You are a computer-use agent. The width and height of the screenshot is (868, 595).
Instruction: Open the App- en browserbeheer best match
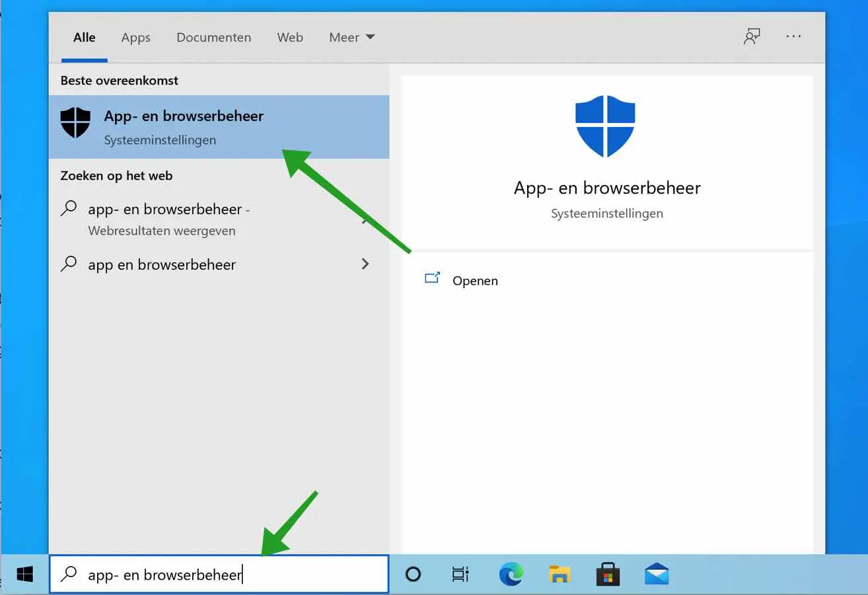219,127
